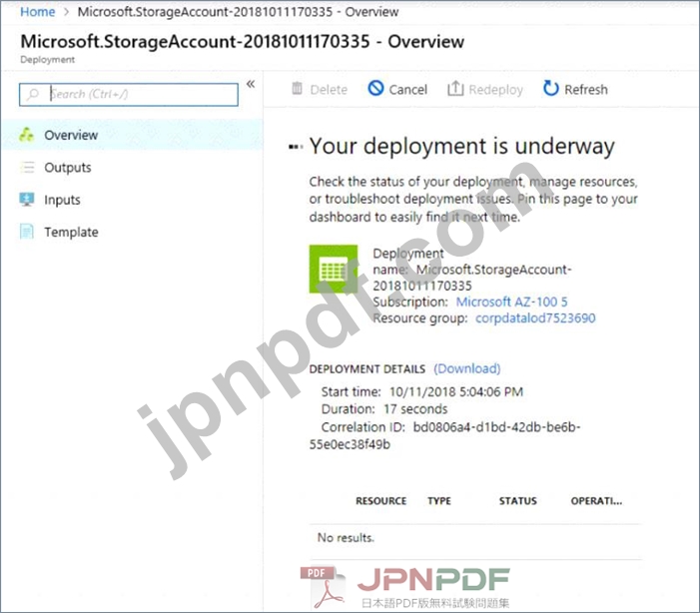Click the Delete toolbar label
Screen dimensions: 700x613
(329, 90)
